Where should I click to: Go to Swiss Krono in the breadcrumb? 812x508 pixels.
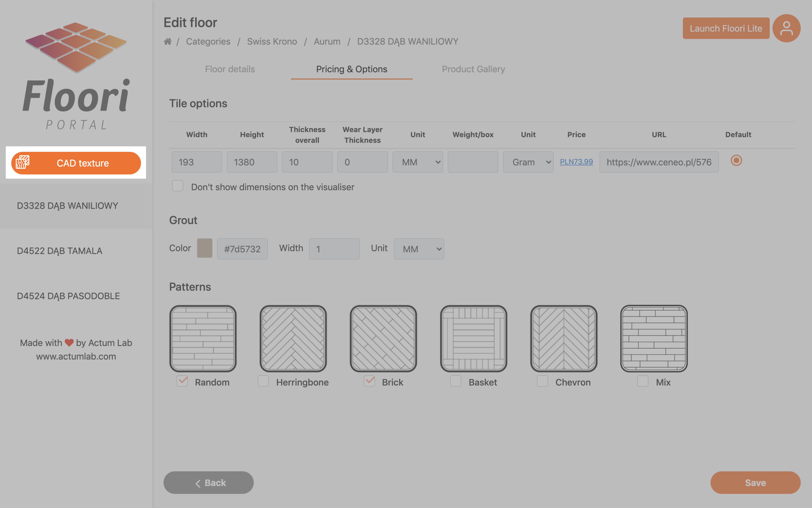pos(272,41)
